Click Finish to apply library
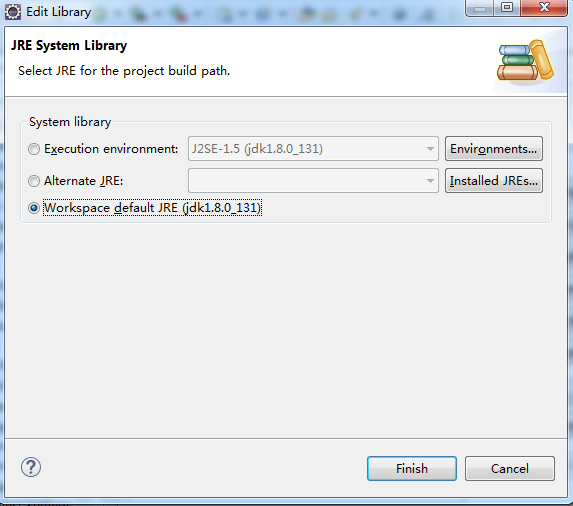The image size is (573, 506). click(412, 468)
